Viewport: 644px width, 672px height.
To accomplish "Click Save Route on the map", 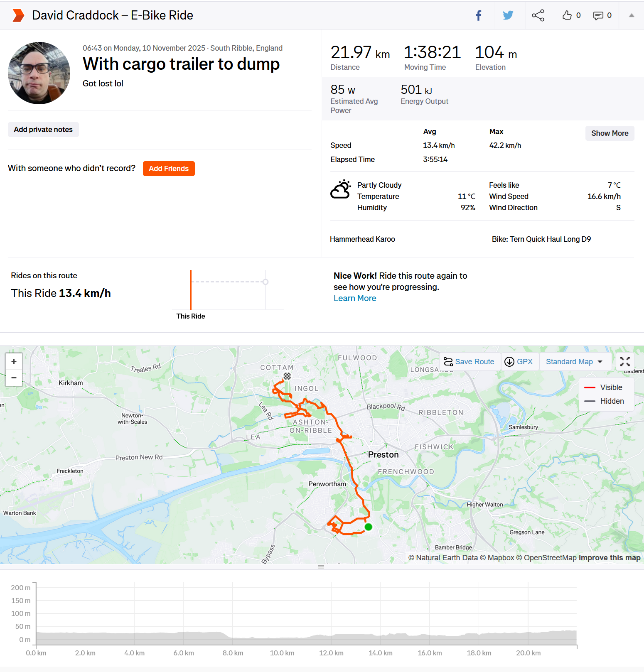I will 469,362.
